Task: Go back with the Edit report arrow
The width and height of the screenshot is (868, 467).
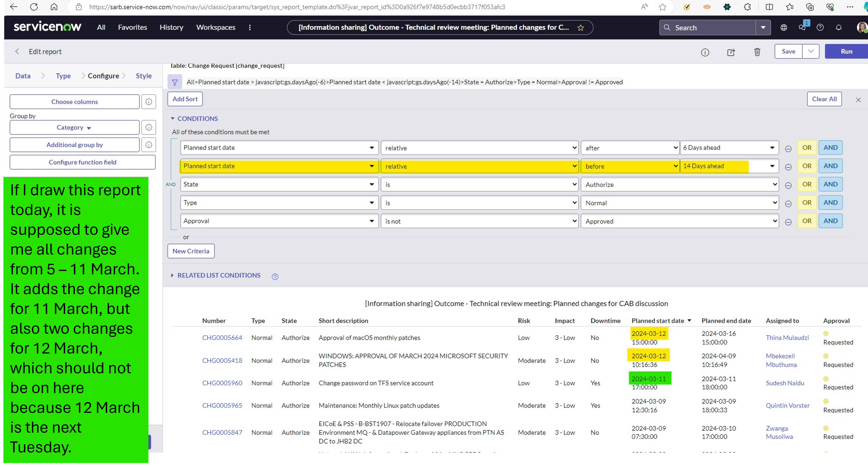Action: (x=17, y=52)
